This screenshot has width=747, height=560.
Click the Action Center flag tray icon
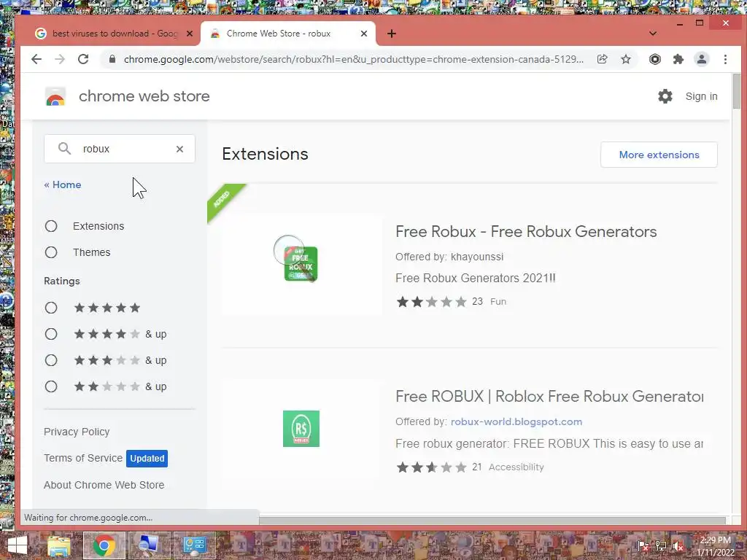point(643,547)
